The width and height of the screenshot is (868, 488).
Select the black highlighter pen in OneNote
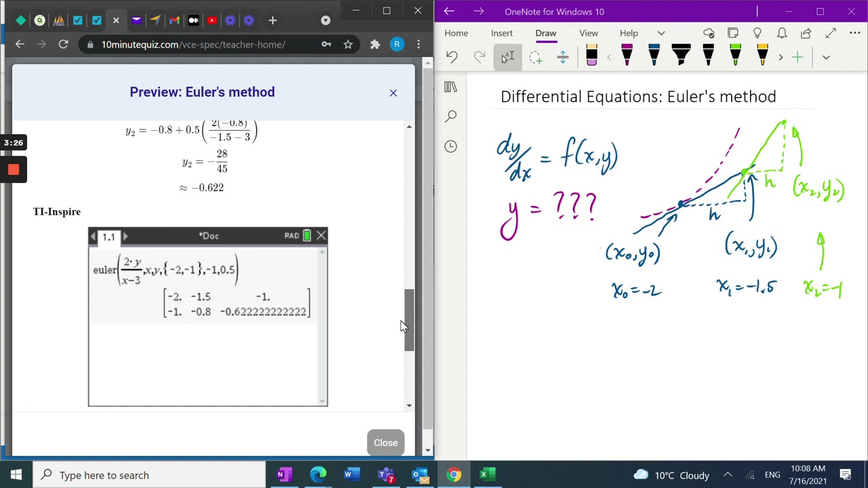coord(681,56)
